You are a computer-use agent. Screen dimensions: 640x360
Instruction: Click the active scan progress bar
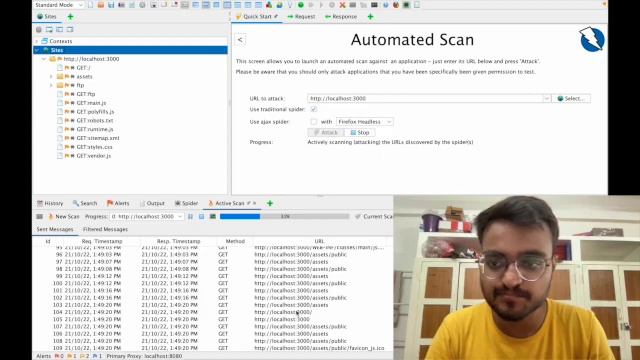[284, 216]
